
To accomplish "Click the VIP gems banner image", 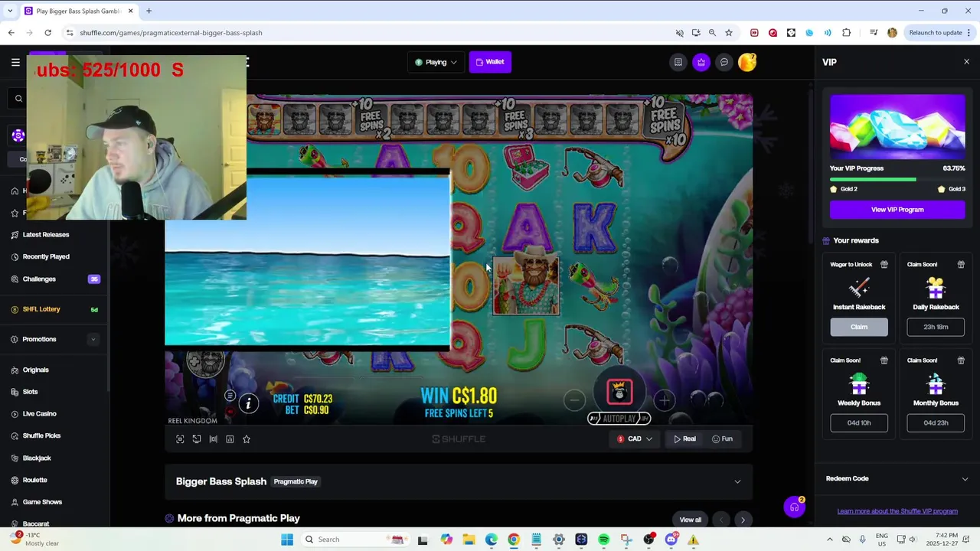I will (x=897, y=127).
